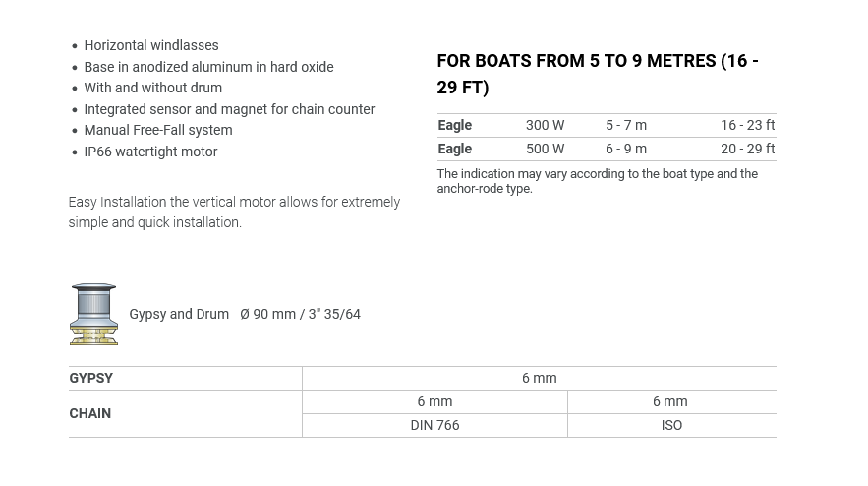Click the 16 - 23 ft value
Image resolution: width=868 pixels, height=486 pixels.
pos(747,125)
